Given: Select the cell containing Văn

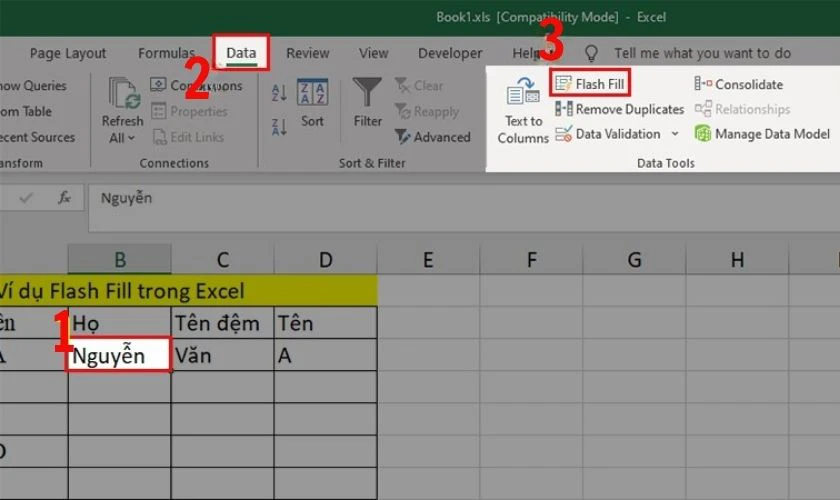Looking at the screenshot, I should [222, 355].
